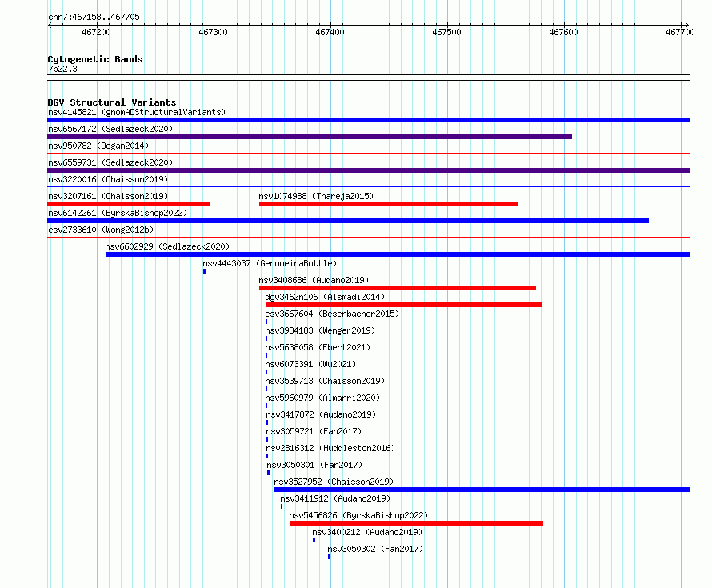Click the small blue marker under nsv3050301
This screenshot has height=588, width=712.
268,473
